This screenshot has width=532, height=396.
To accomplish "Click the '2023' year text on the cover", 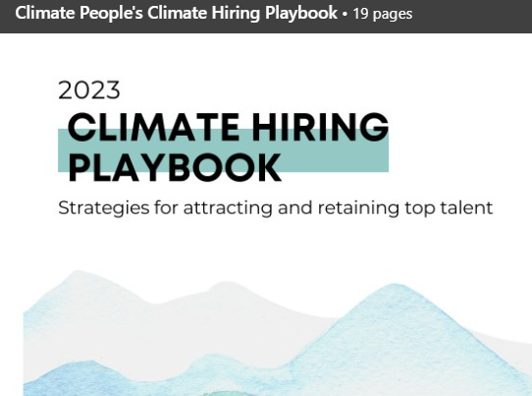I will [89, 90].
